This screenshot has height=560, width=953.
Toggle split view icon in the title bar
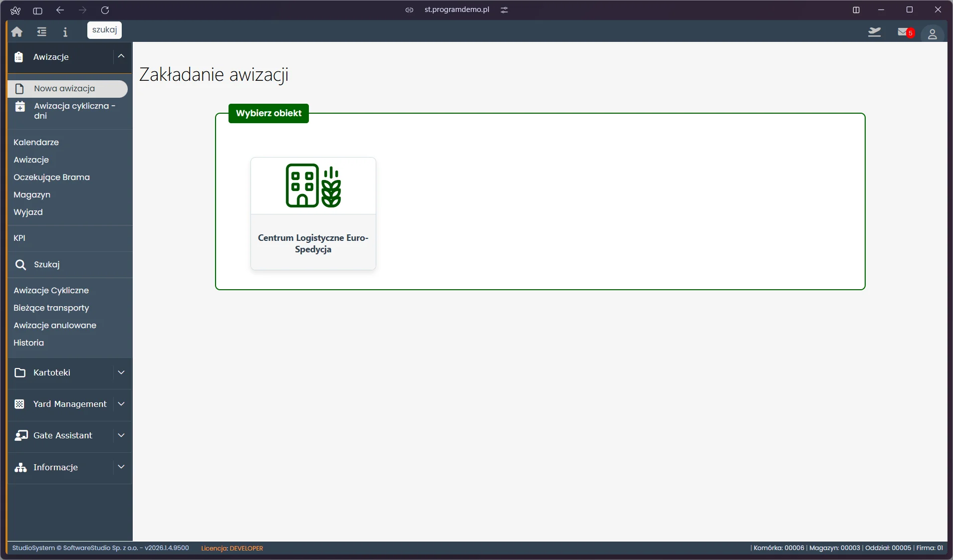click(x=856, y=10)
